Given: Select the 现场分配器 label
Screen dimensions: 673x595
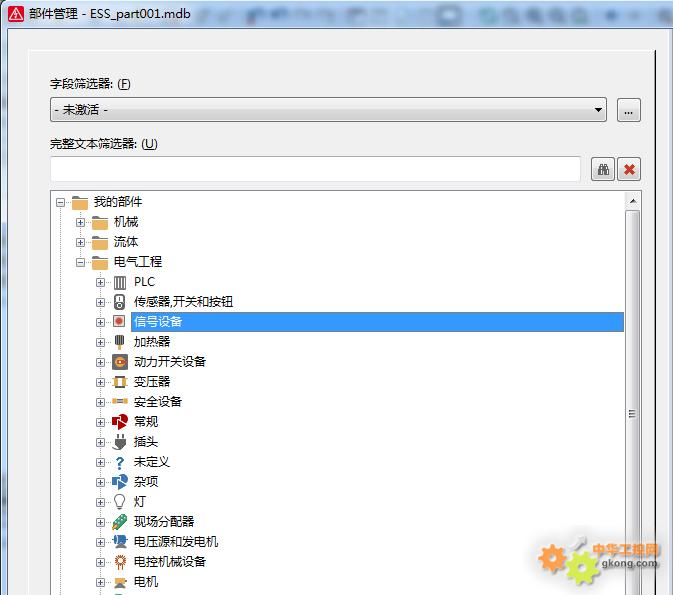Looking at the screenshot, I should point(164,522).
